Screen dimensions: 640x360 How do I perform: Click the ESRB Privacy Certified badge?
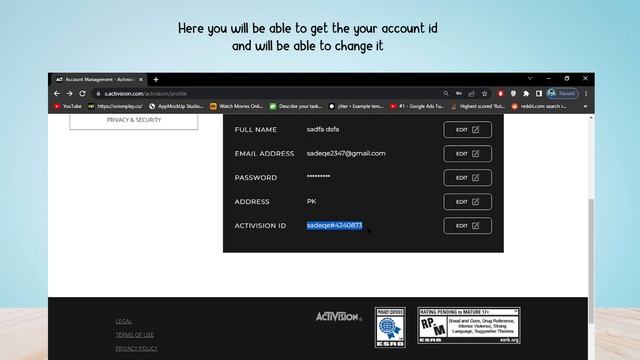point(390,327)
